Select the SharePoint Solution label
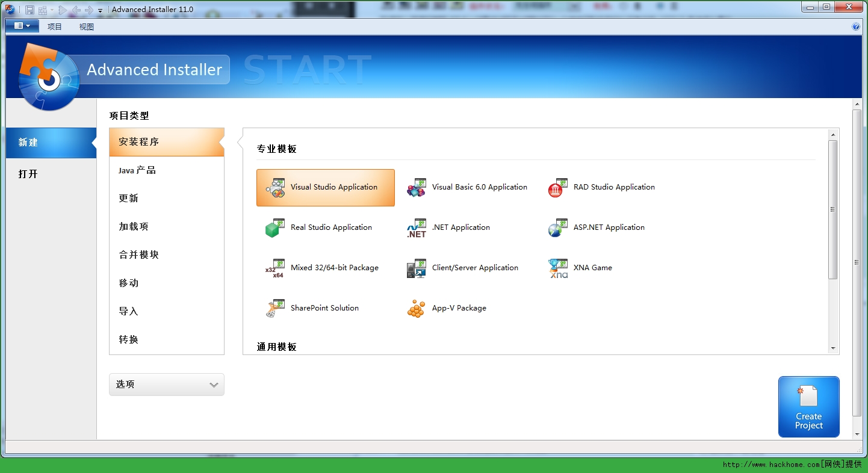The width and height of the screenshot is (868, 473). tap(324, 308)
